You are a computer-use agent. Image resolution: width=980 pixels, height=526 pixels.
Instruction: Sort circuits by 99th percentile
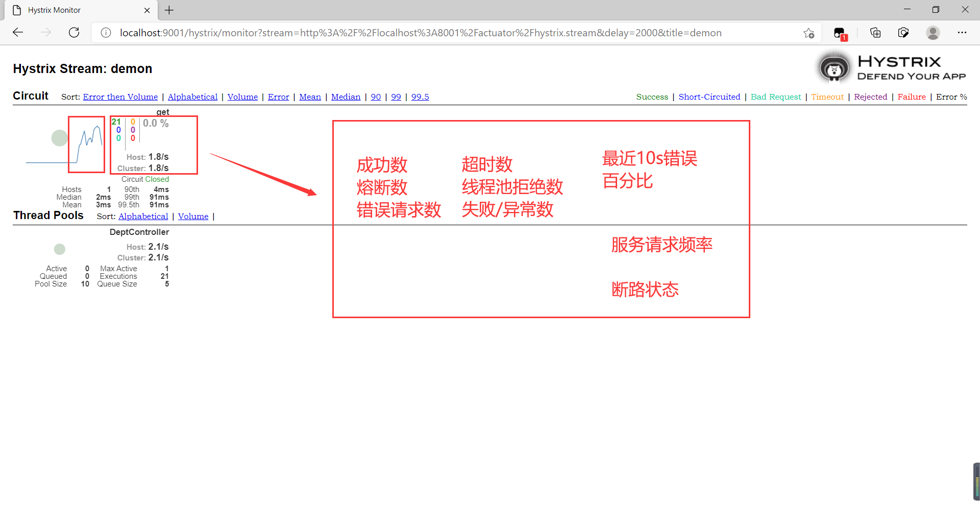396,97
